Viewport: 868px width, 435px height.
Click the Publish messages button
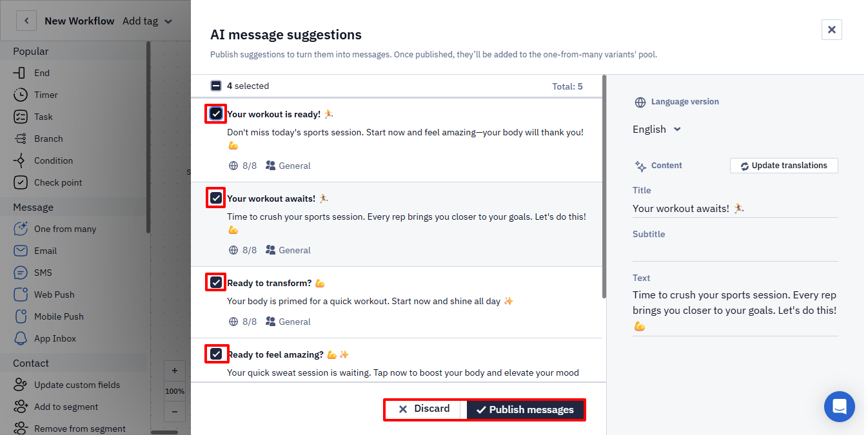click(526, 410)
